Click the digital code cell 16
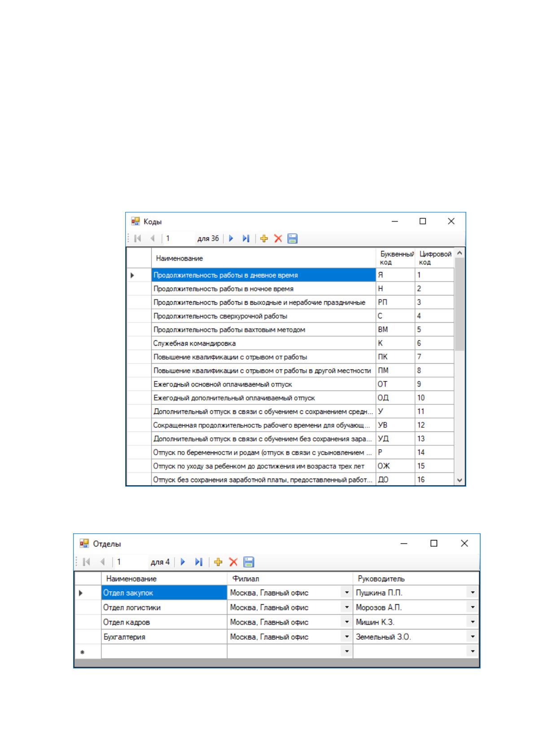 tap(434, 479)
